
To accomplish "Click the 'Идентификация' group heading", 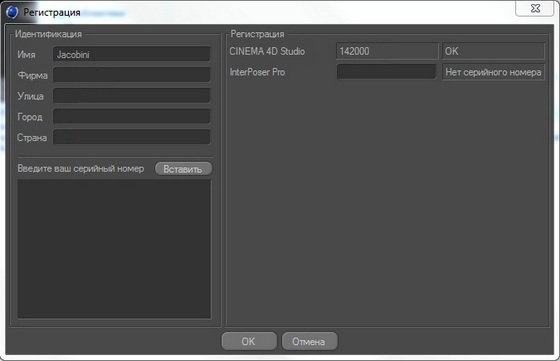I will coord(48,34).
